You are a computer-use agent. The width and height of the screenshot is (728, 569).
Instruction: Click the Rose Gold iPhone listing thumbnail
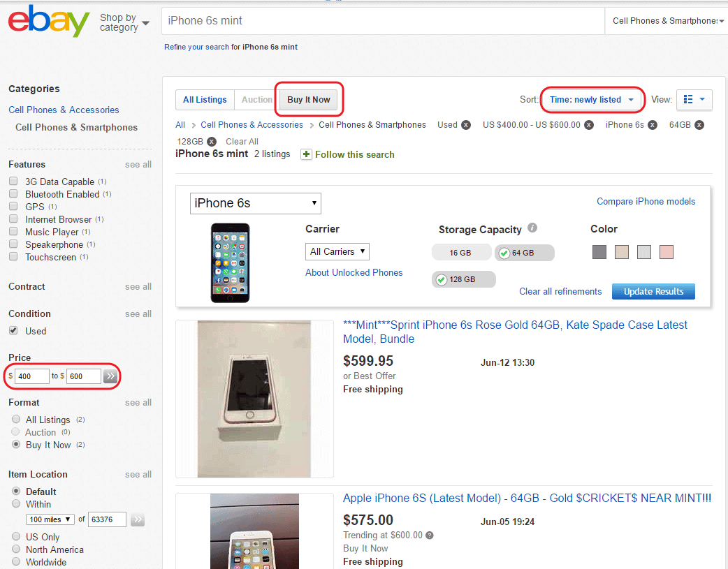pos(254,399)
